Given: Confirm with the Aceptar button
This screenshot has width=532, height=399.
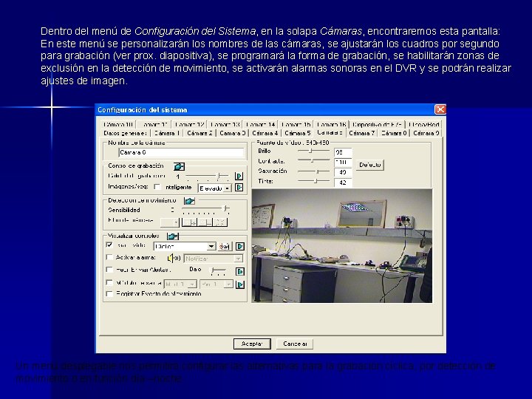Looking at the screenshot, I should (x=252, y=344).
